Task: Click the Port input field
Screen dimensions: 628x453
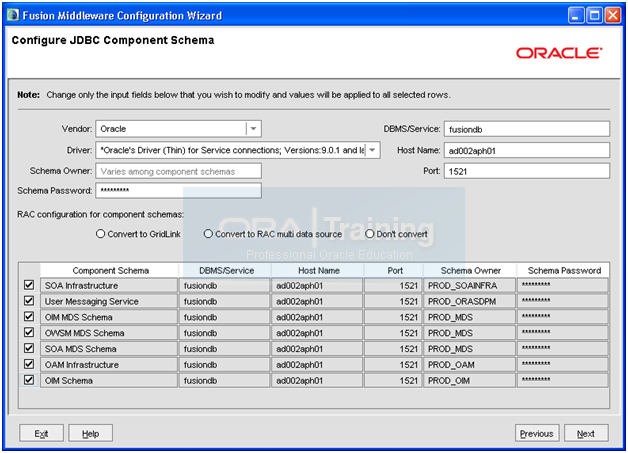Action: pos(527,171)
